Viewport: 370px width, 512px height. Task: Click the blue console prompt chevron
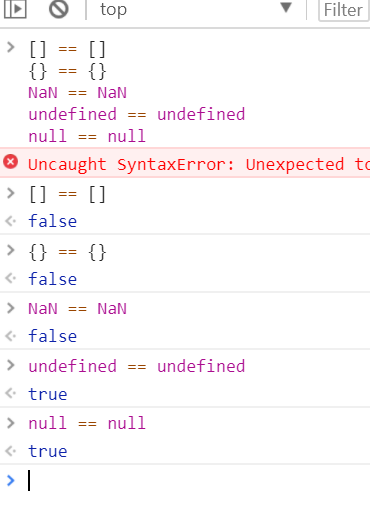point(11,480)
